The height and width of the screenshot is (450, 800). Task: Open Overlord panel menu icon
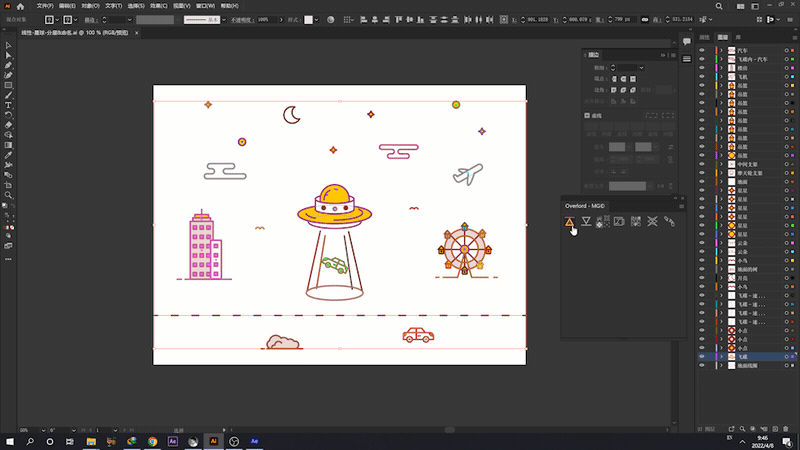pyautogui.click(x=681, y=206)
